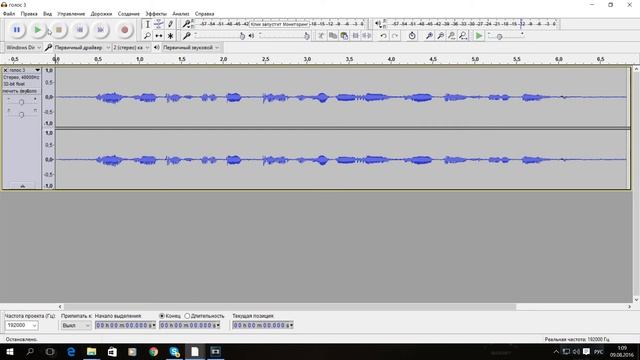Copy selection with the Copy icon
The height and width of the screenshot is (360, 640).
pos(333,36)
